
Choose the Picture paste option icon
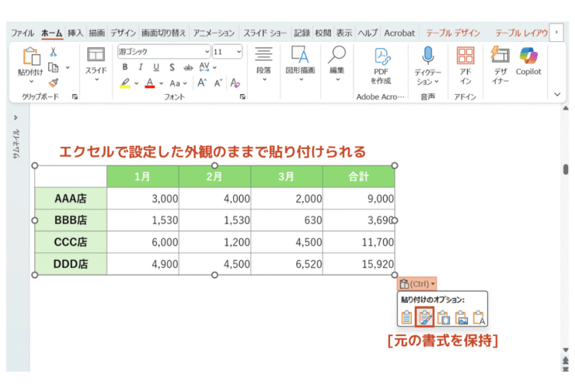(x=462, y=317)
